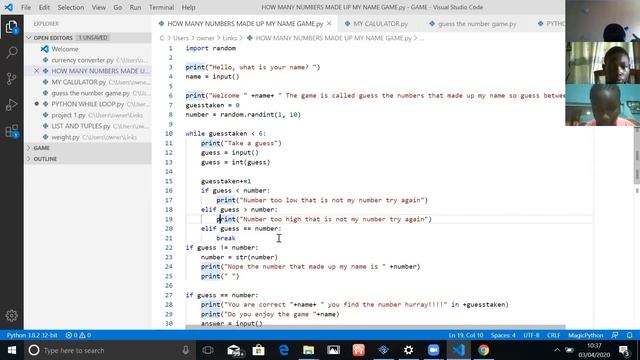The height and width of the screenshot is (360, 640).
Task: Launch Microsoft Edge from taskbar
Action: [284, 350]
